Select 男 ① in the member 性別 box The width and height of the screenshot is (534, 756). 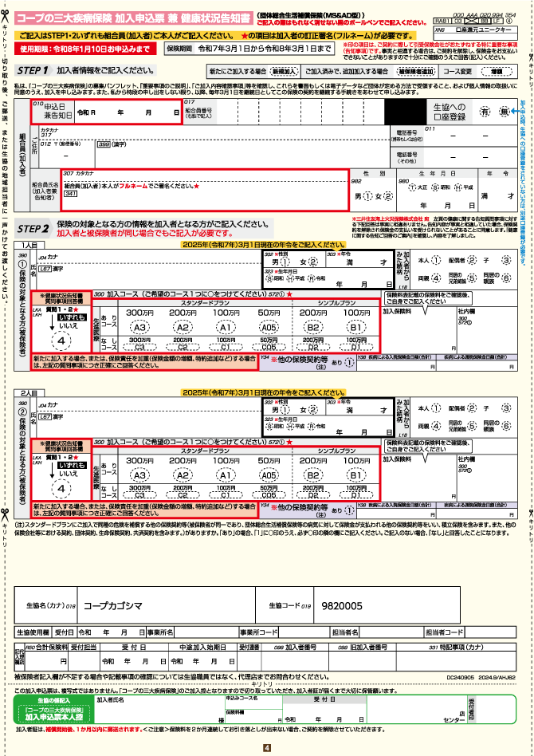[368, 196]
